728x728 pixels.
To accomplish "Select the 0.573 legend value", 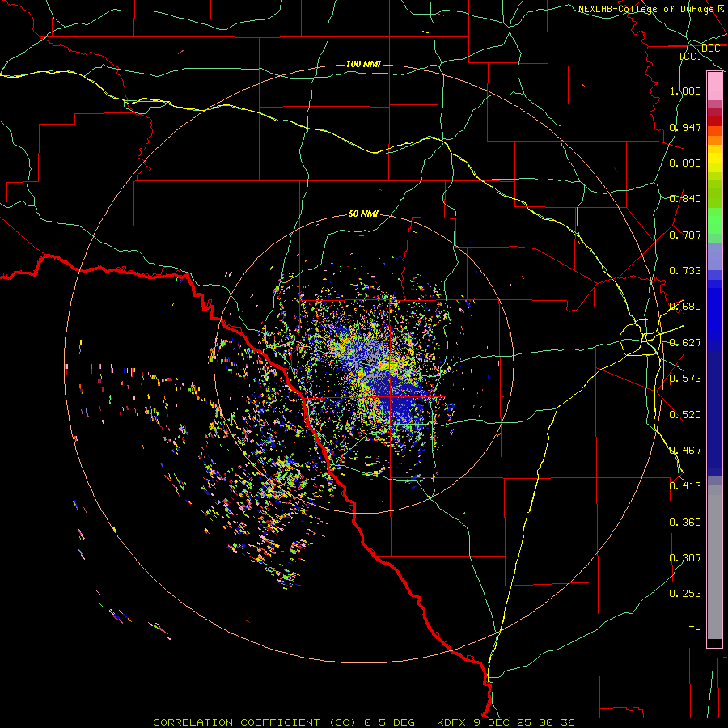I will pos(685,379).
